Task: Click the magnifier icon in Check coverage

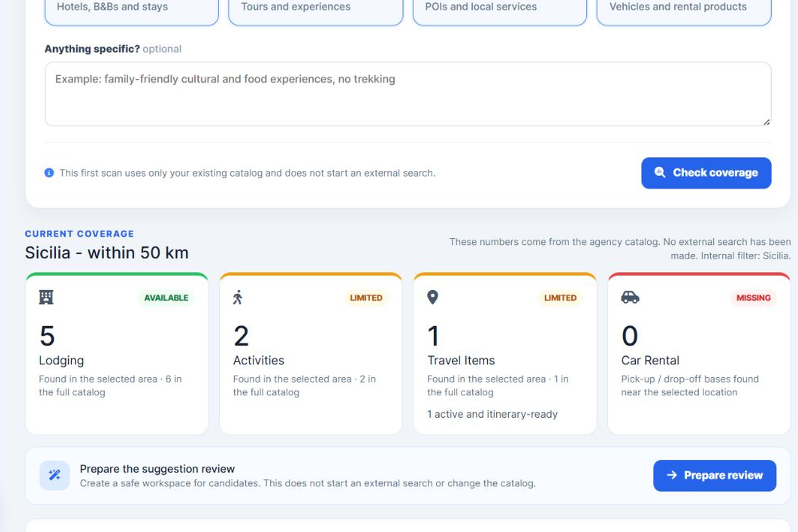Action: [660, 172]
